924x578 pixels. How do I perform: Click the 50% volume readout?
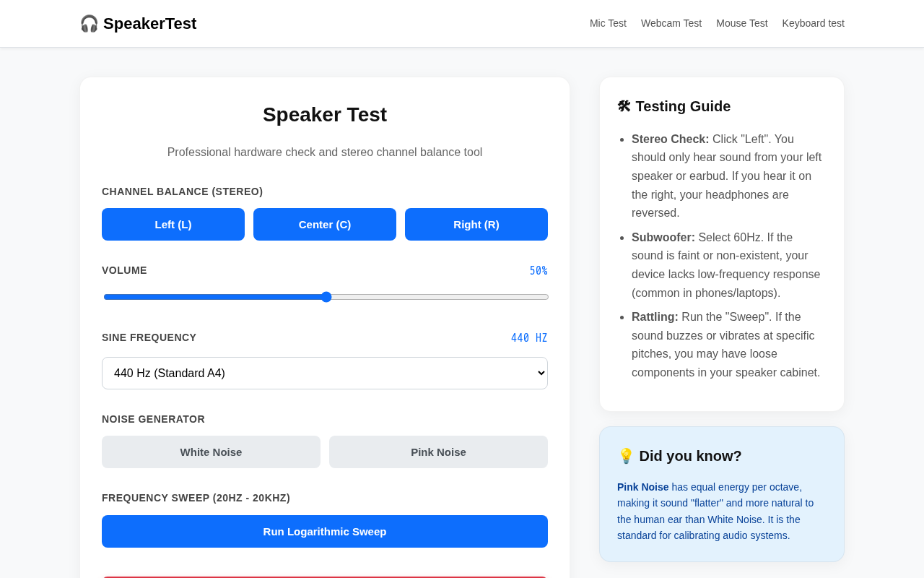coord(539,271)
